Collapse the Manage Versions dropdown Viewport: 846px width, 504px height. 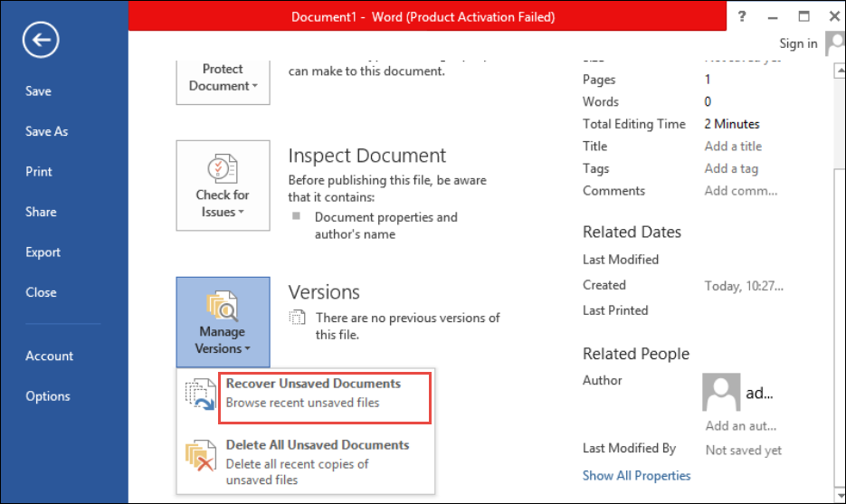click(x=223, y=322)
